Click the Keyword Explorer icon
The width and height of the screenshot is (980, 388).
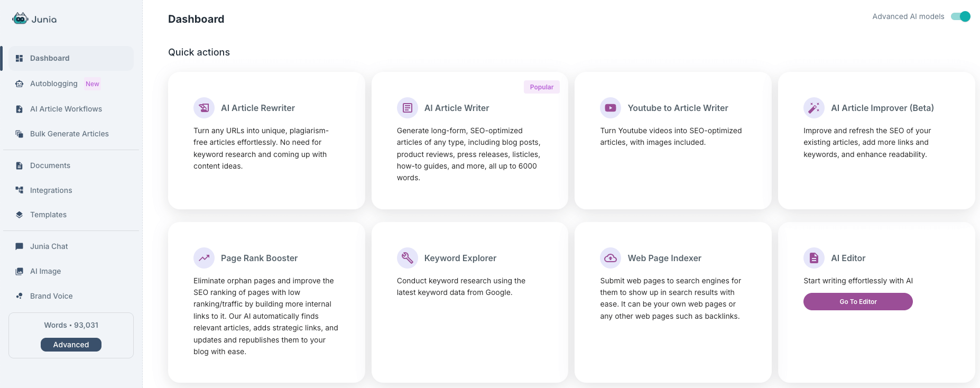[408, 258]
